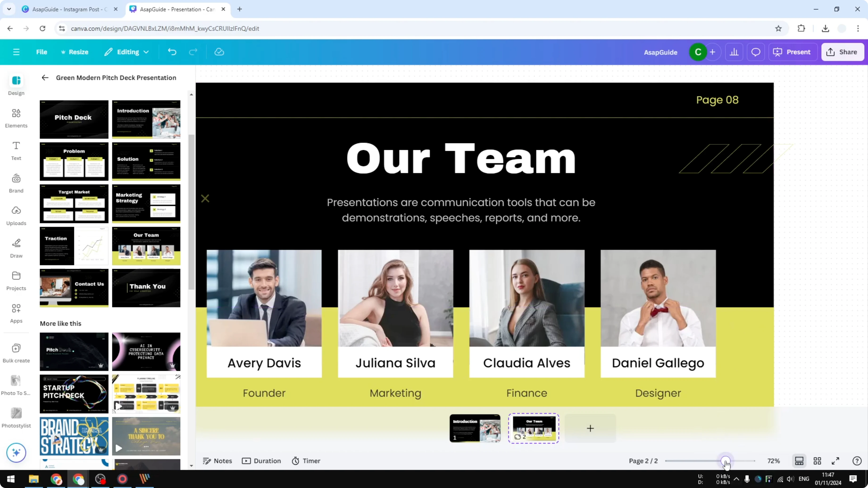This screenshot has height=488, width=868.
Task: Select the Our Team page thumbnail
Action: tap(533, 428)
